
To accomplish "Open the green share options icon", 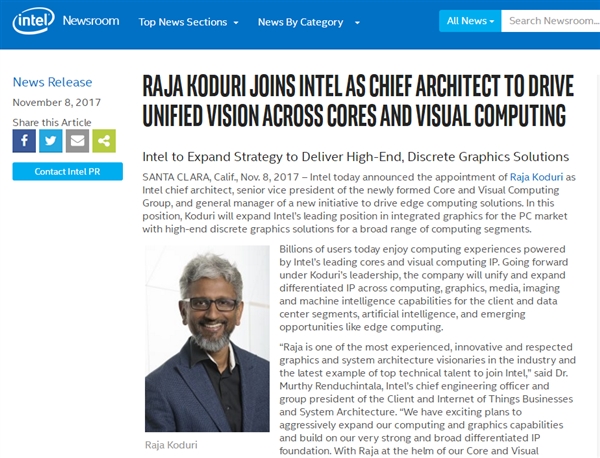I will pos(104,141).
